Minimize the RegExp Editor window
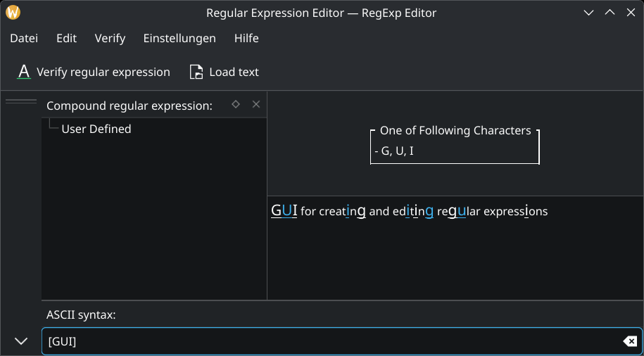 pyautogui.click(x=589, y=13)
